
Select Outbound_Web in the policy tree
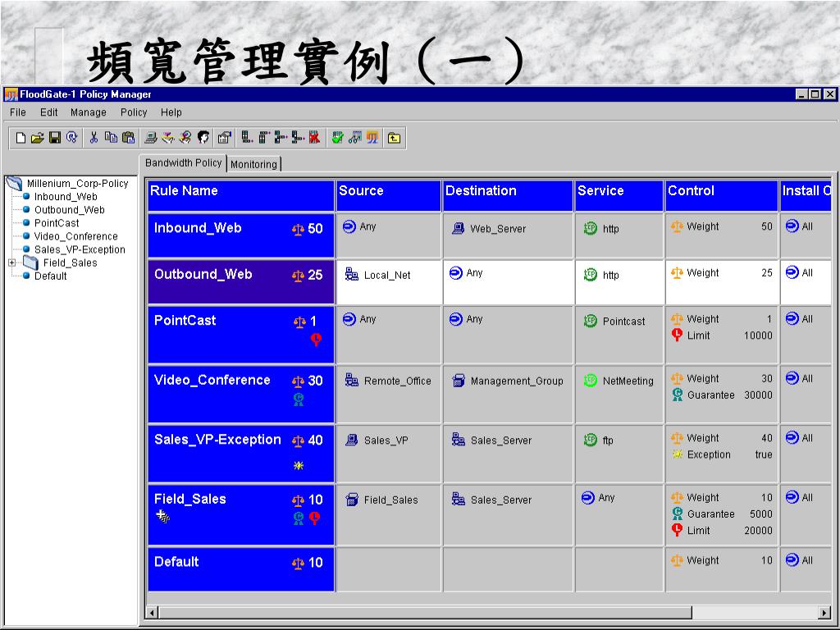pos(70,210)
